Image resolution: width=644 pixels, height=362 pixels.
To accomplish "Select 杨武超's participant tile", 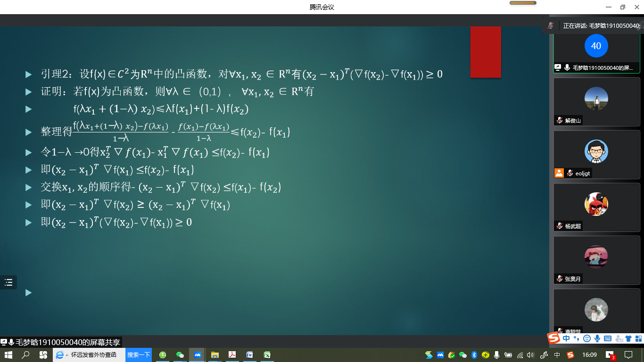I will point(596,207).
